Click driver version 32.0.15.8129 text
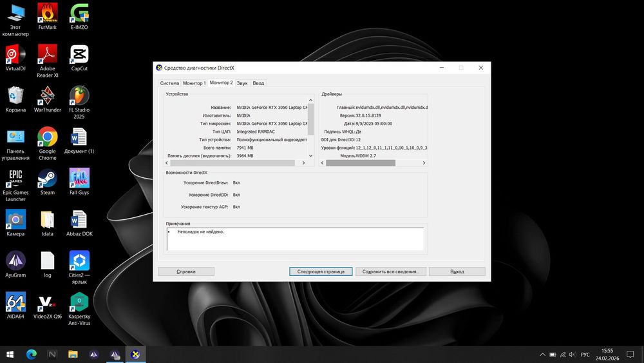Screen dimensions: 644x363 tap(368, 115)
